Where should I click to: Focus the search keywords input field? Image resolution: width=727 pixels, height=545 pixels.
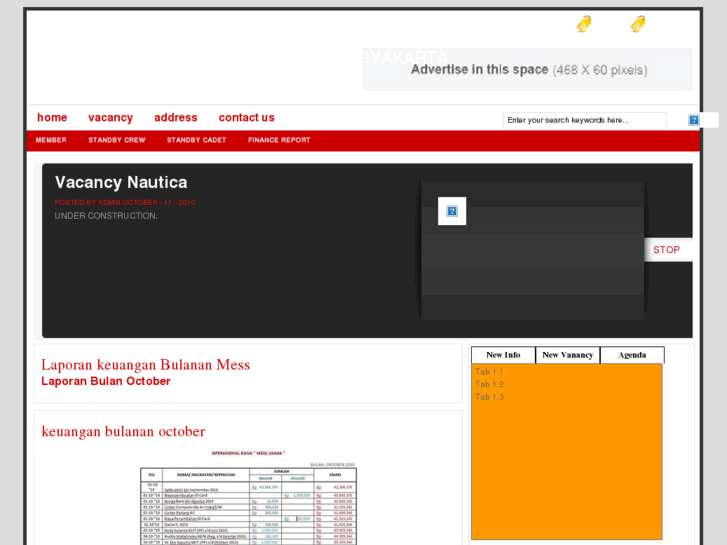point(584,120)
